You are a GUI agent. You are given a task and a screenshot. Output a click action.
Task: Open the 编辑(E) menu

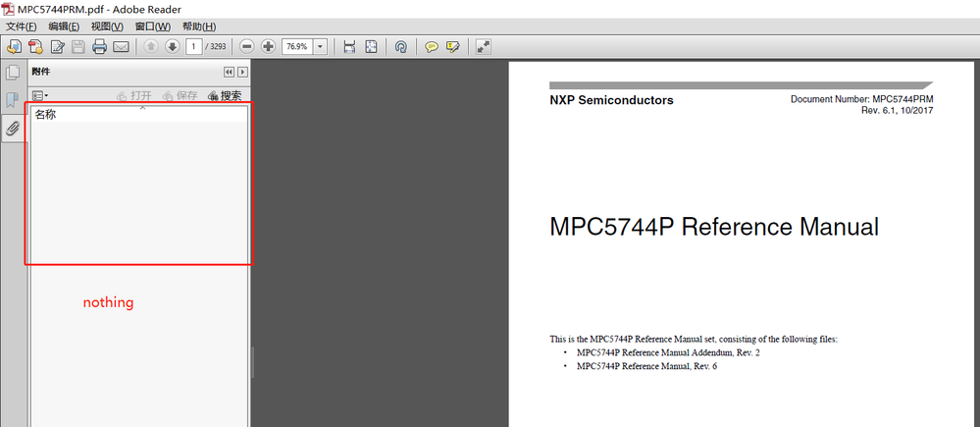(x=64, y=27)
